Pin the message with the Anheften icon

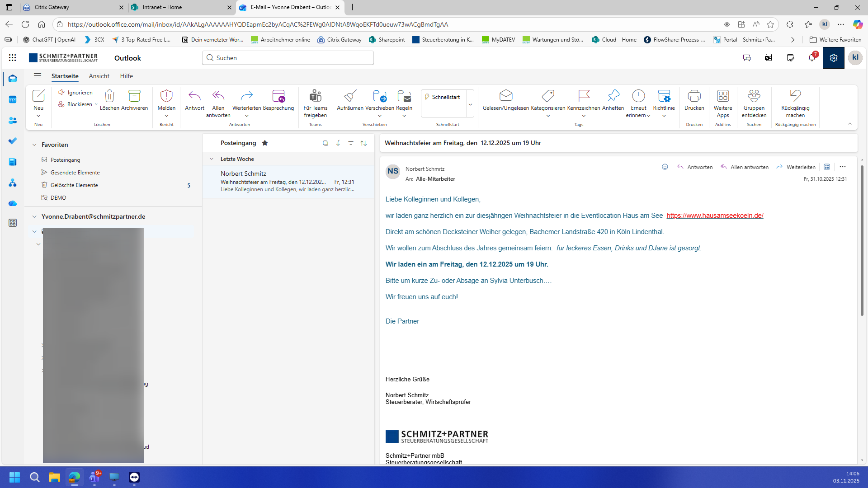pyautogui.click(x=613, y=96)
